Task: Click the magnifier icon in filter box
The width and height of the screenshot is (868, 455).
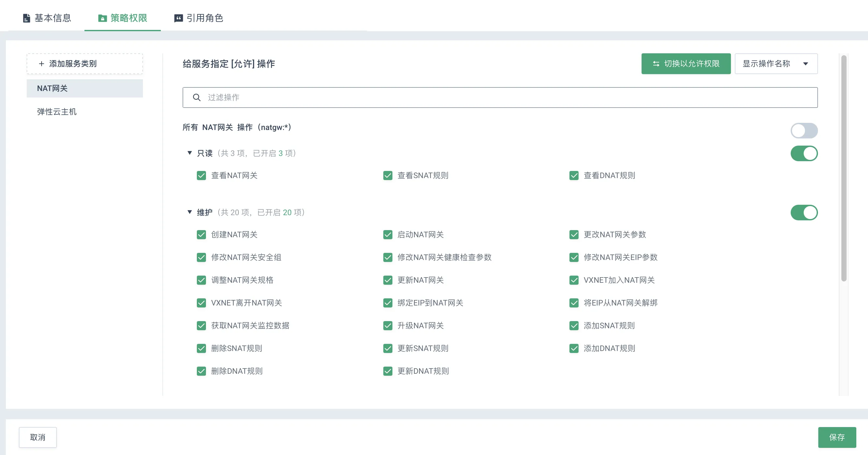Action: click(x=197, y=98)
